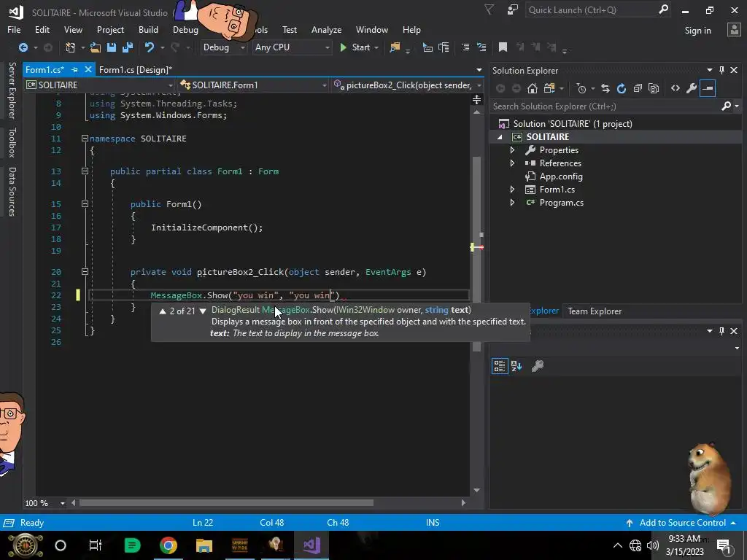Switch views in Solution Explorer toolbar
The height and width of the screenshot is (560, 747).
(x=549, y=88)
